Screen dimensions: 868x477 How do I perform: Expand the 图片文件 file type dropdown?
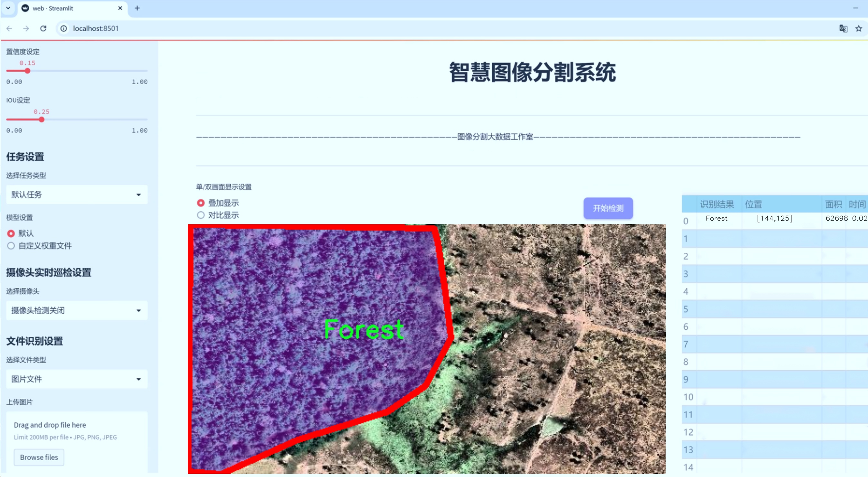tap(77, 379)
